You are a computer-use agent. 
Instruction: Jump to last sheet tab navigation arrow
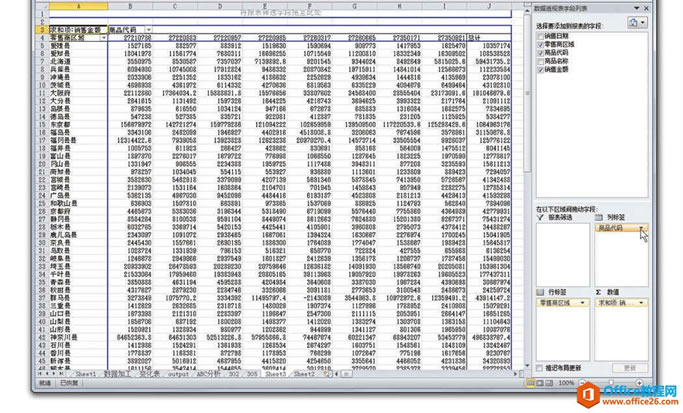coord(61,374)
